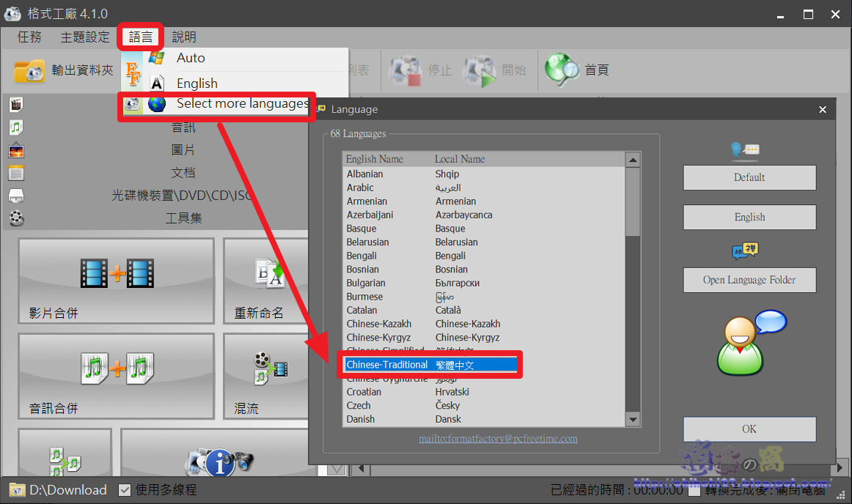Click the language list scrollbar thumb
This screenshot has height=504, width=852.
tap(633, 201)
